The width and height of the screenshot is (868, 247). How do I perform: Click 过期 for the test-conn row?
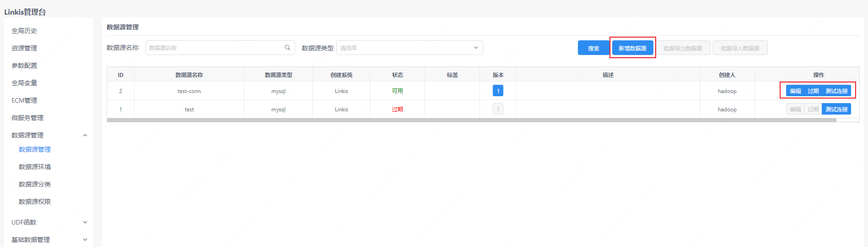point(813,91)
